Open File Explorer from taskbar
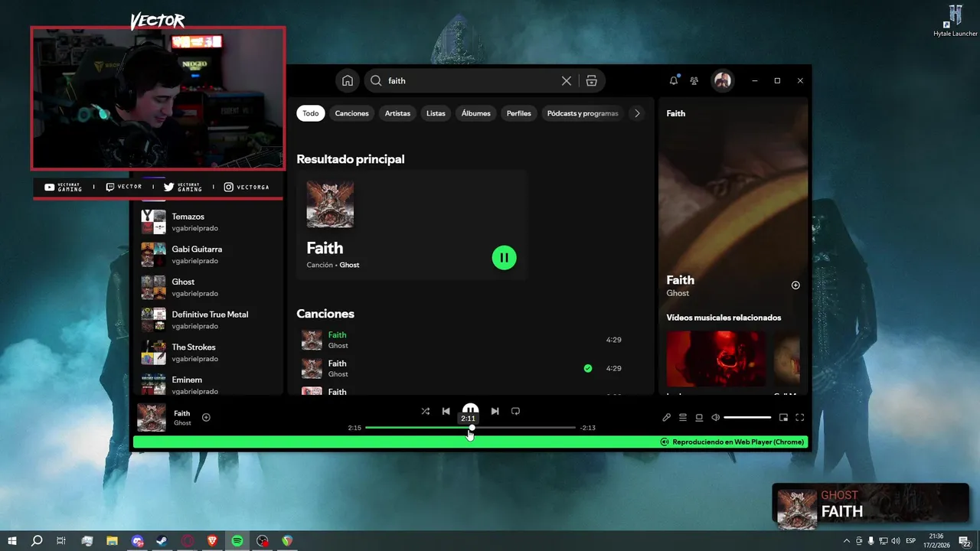 coord(112,541)
